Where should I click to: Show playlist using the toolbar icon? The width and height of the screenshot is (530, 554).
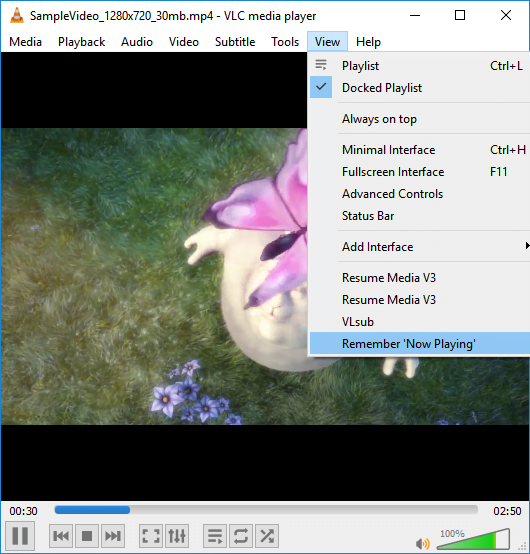(215, 536)
